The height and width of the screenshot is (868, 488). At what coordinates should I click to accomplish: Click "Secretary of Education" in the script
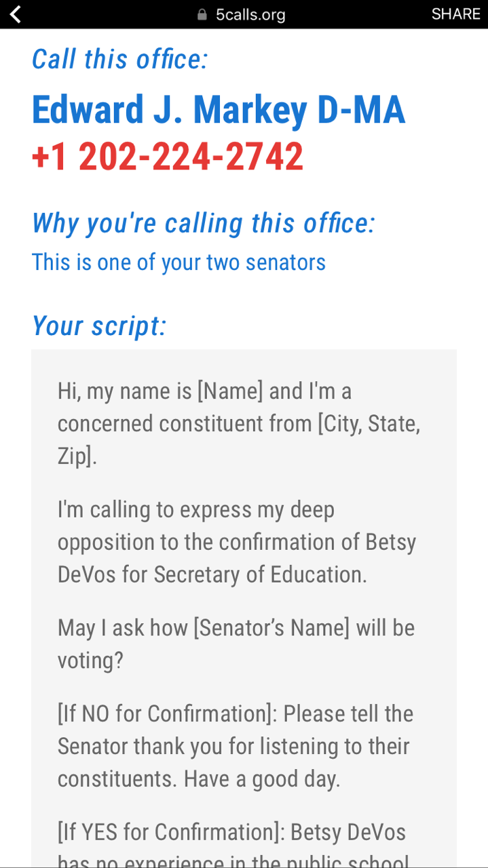pos(260,574)
